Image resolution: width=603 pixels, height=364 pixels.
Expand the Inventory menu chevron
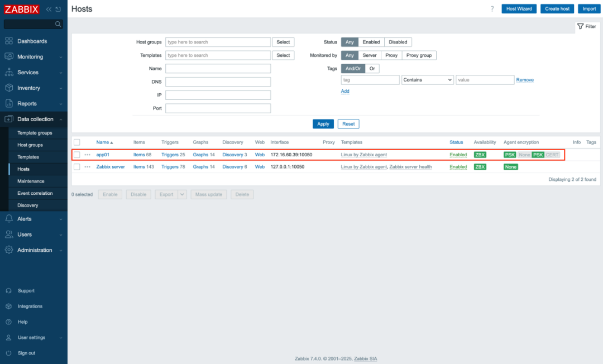tap(61, 88)
